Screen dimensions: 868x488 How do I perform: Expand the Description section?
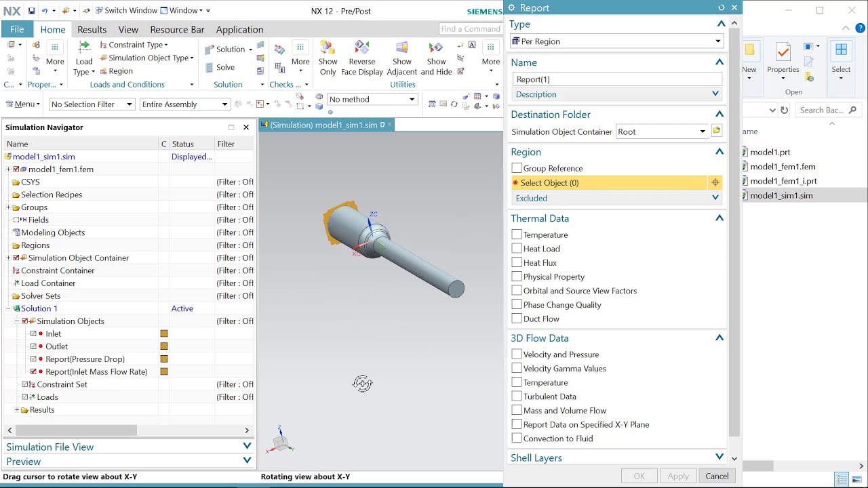(x=616, y=94)
